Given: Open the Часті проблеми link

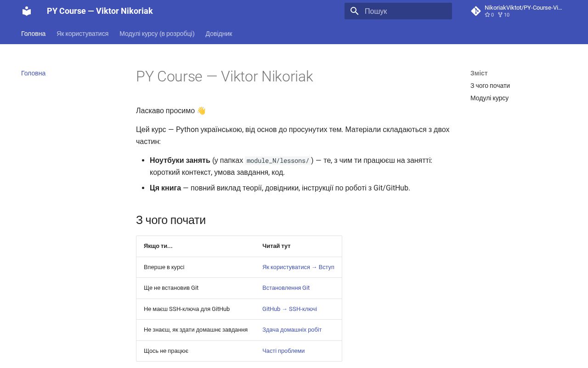Looking at the screenshot, I should (x=283, y=351).
